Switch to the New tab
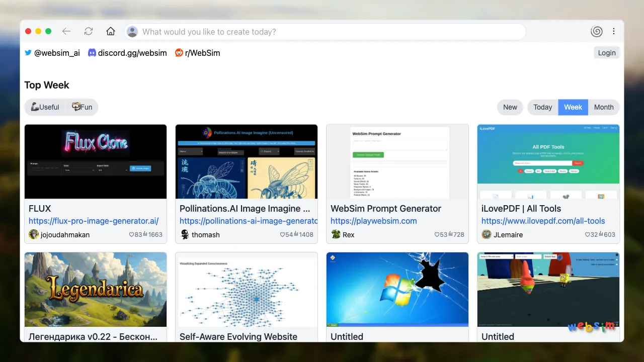The width and height of the screenshot is (644, 362). coord(510,107)
